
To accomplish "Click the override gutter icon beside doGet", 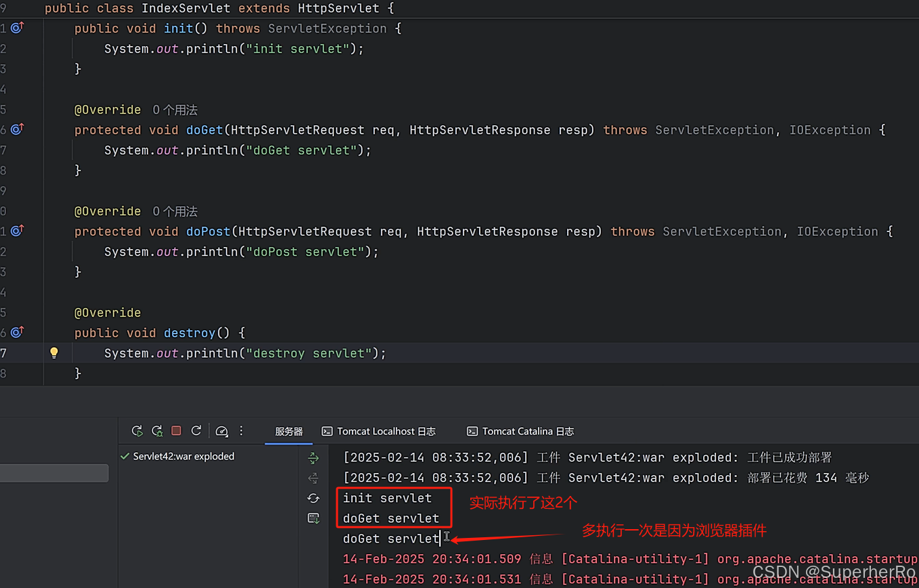I will (x=18, y=129).
